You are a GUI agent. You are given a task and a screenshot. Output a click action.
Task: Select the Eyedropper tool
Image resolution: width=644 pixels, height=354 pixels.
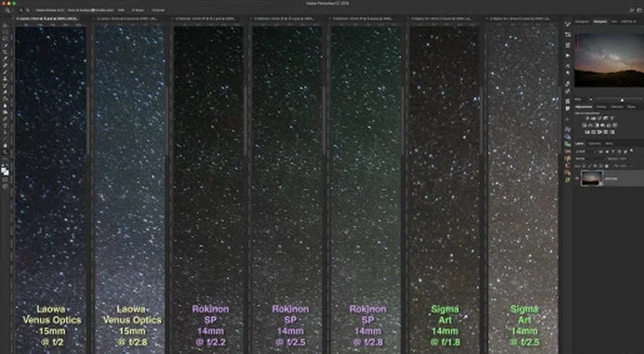5,58
